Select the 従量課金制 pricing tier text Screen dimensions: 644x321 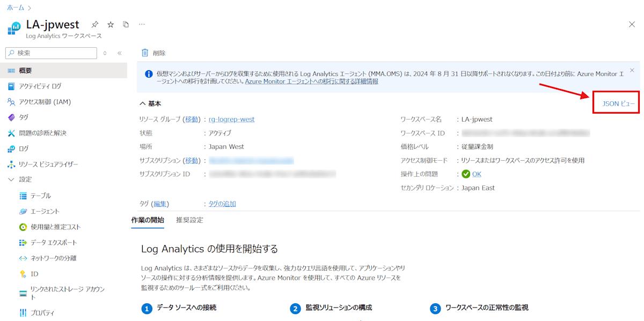point(477,146)
